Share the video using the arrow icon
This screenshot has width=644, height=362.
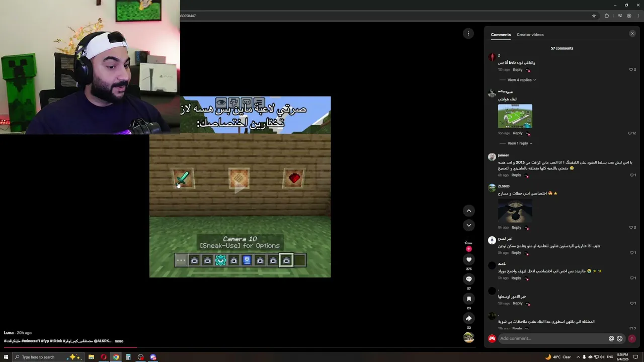click(x=468, y=318)
